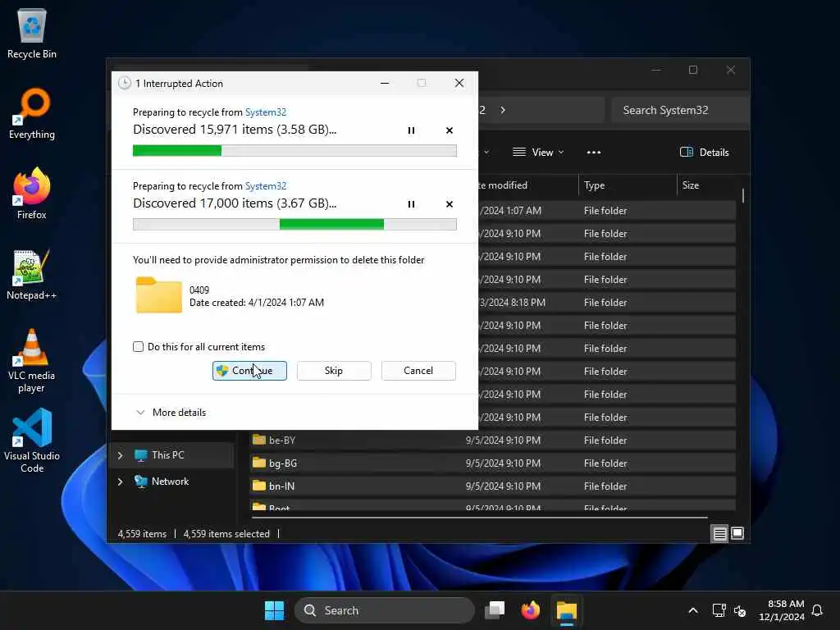This screenshot has width=840, height=630.
Task: Open Firefox from the taskbar
Action: 531,610
